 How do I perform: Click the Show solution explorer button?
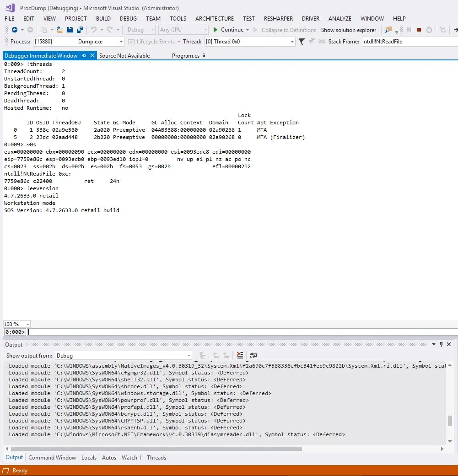click(x=349, y=30)
